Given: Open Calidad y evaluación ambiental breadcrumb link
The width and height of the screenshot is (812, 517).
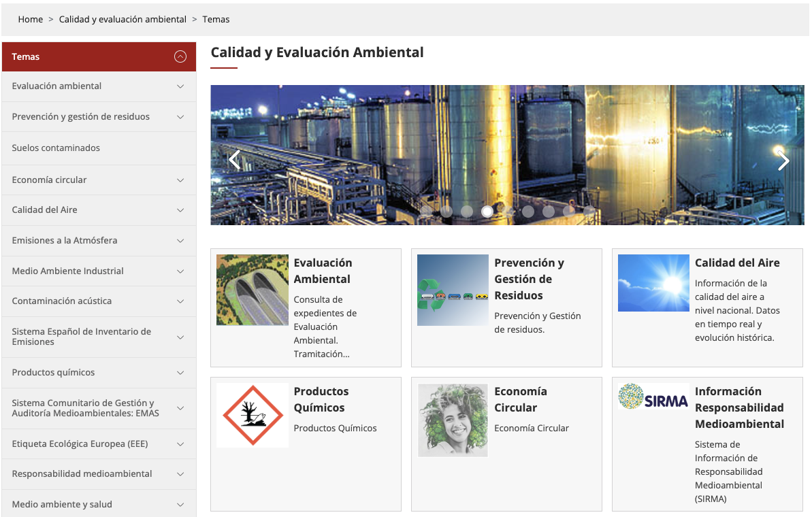Looking at the screenshot, I should point(123,19).
